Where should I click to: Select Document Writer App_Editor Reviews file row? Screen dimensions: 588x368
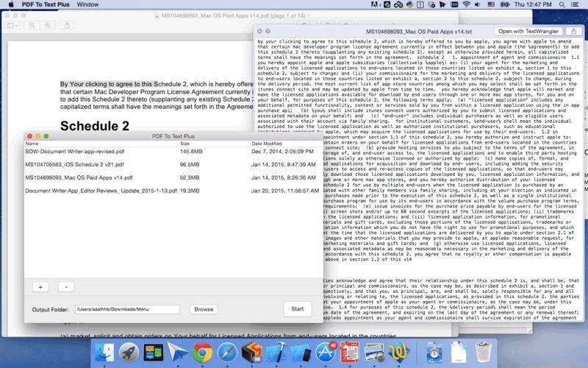[x=173, y=191]
